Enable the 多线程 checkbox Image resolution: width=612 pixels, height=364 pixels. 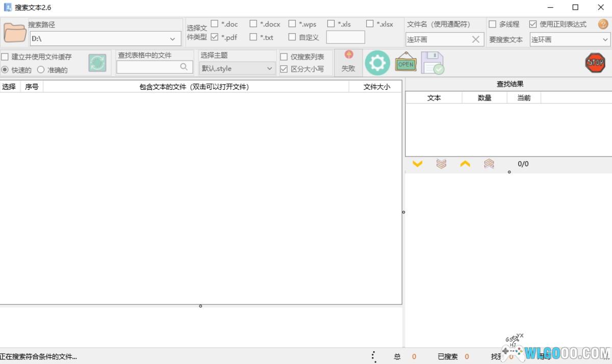(x=492, y=24)
